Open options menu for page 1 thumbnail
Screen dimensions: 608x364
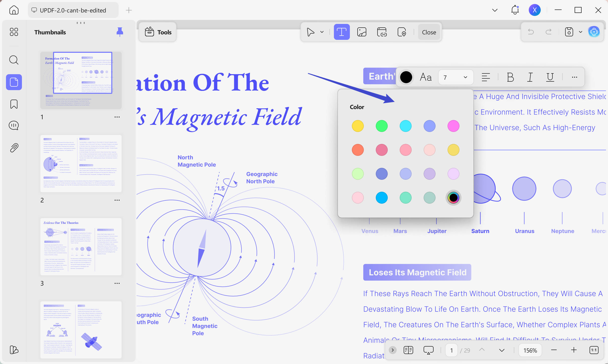point(117,117)
